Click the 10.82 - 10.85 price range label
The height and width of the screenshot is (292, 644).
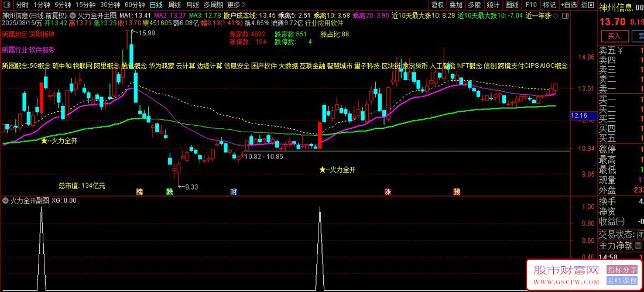pos(263,156)
